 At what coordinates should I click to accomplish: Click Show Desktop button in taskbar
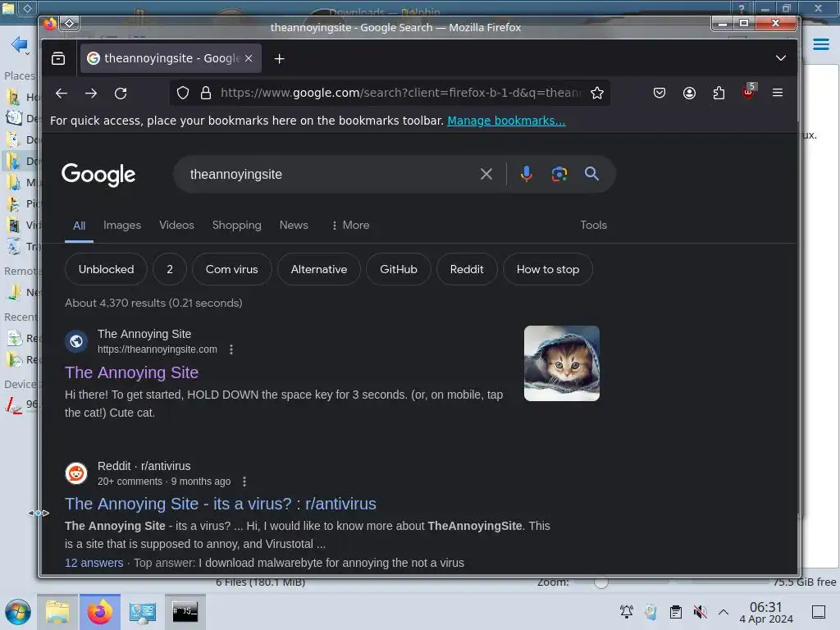click(819, 612)
